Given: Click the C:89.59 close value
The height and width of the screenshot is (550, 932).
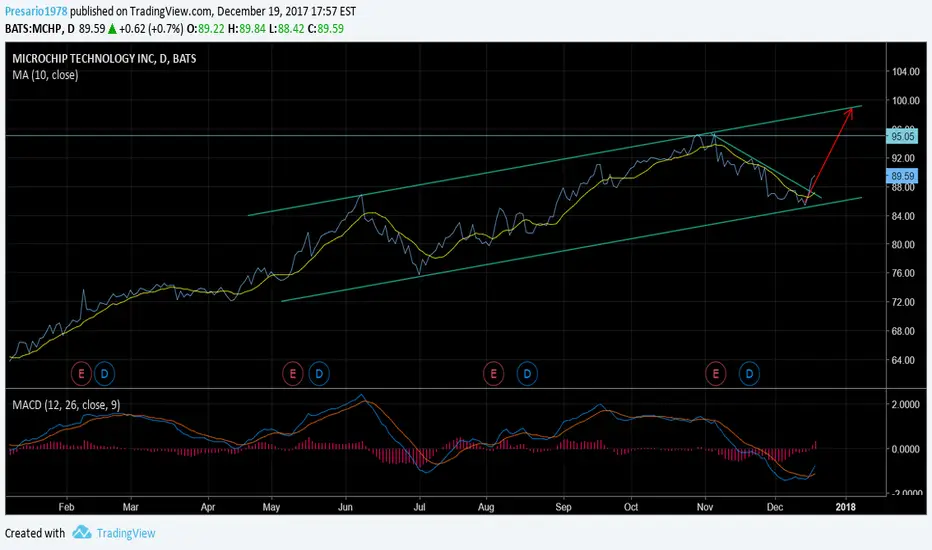Looking at the screenshot, I should pos(326,29).
